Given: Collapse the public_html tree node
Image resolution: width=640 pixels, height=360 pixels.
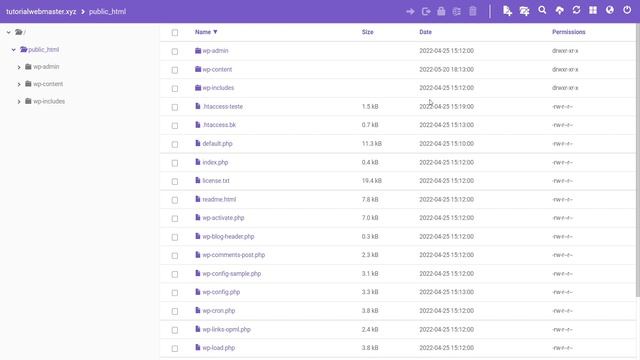Looking at the screenshot, I should click(x=13, y=50).
